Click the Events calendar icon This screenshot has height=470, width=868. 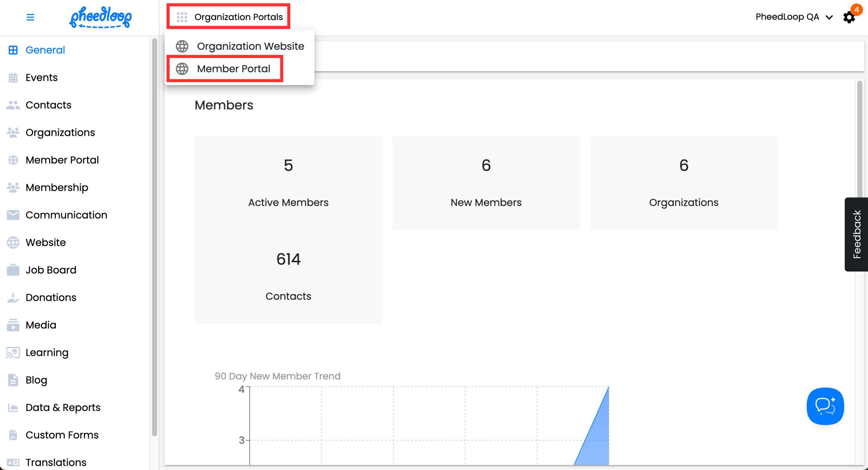[13, 77]
